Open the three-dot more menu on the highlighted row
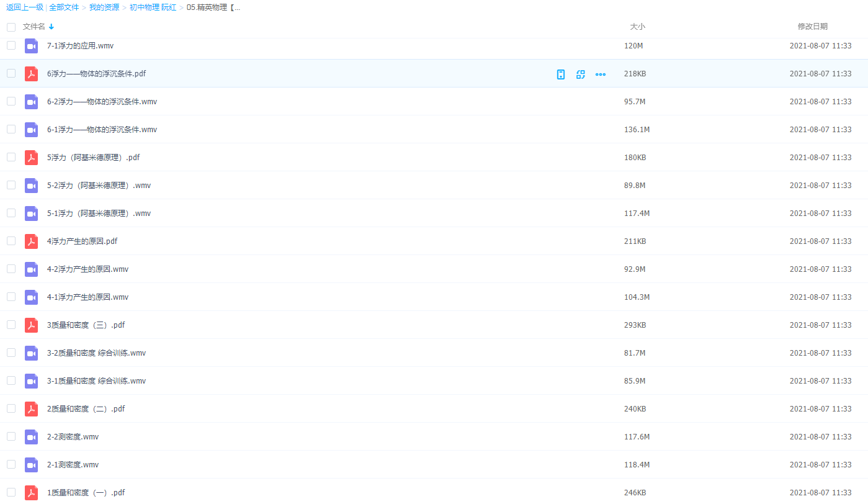Image resolution: width=868 pixels, height=504 pixels. tap(601, 74)
